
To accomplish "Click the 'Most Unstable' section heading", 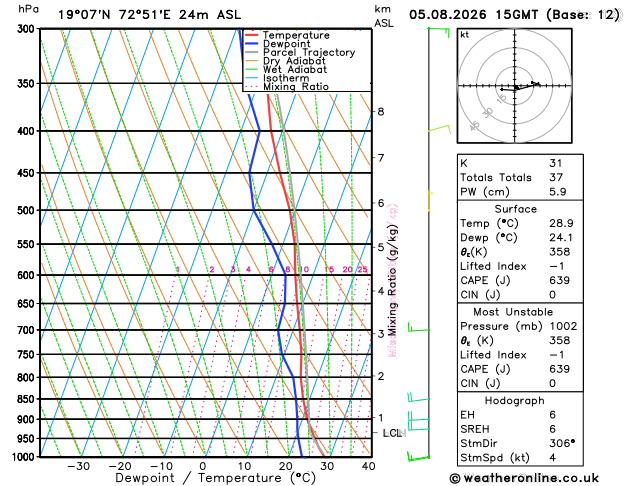I will tap(513, 312).
